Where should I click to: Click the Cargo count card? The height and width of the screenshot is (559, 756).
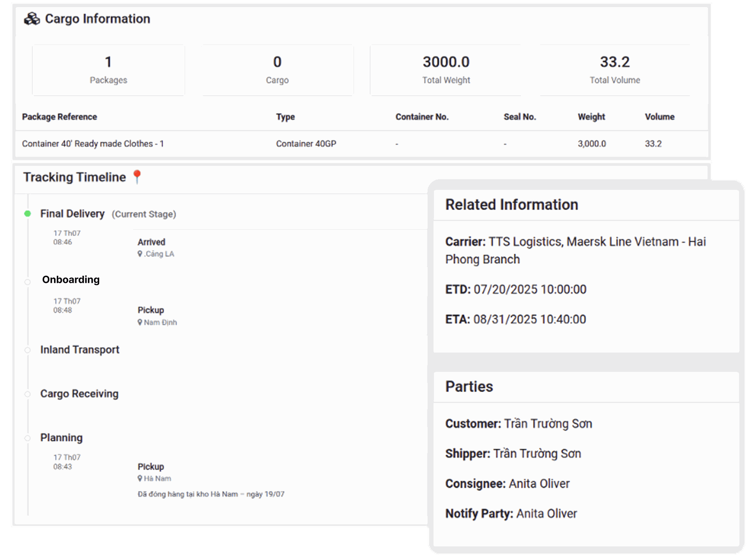(277, 70)
